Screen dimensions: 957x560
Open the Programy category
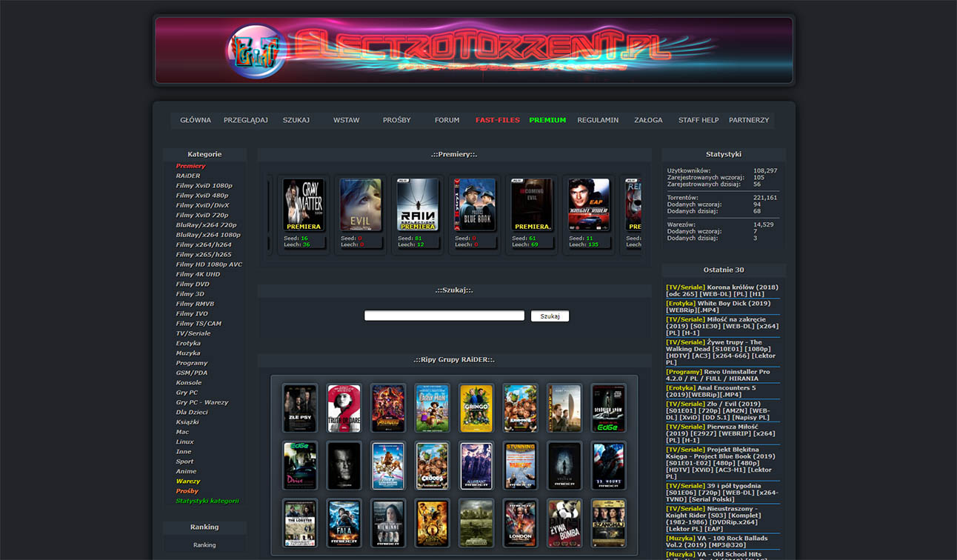click(192, 363)
